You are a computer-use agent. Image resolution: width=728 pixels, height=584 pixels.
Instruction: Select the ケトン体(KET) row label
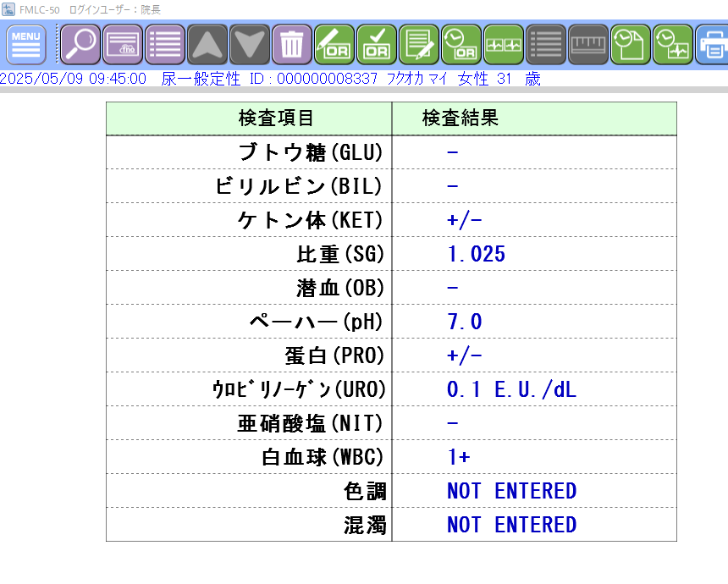point(311,220)
